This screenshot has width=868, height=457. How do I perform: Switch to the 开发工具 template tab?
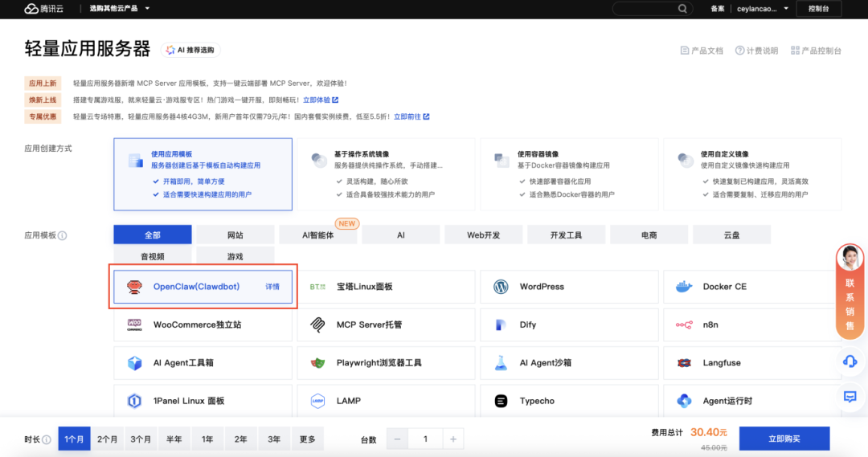click(566, 235)
